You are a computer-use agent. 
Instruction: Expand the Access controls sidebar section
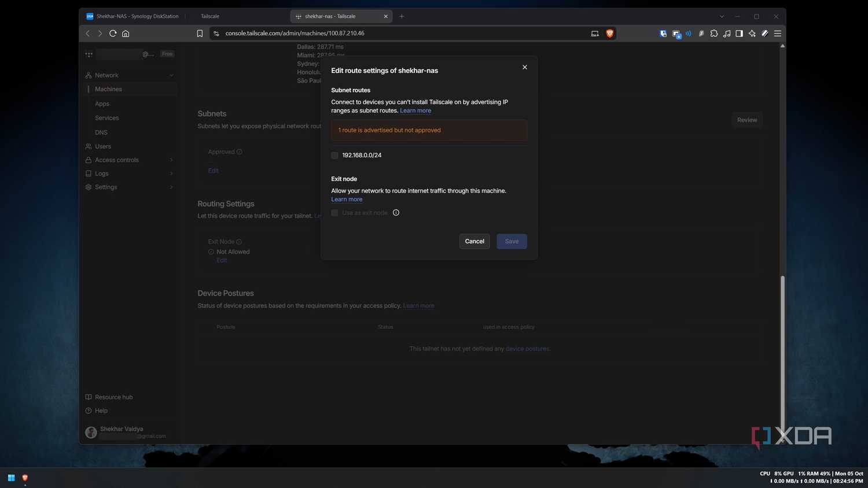(x=130, y=160)
